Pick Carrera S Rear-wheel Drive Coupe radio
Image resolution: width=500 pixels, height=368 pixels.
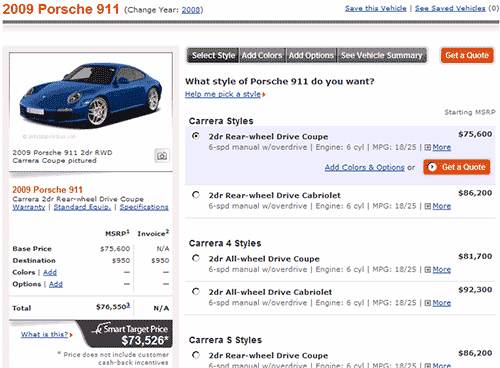(x=196, y=355)
